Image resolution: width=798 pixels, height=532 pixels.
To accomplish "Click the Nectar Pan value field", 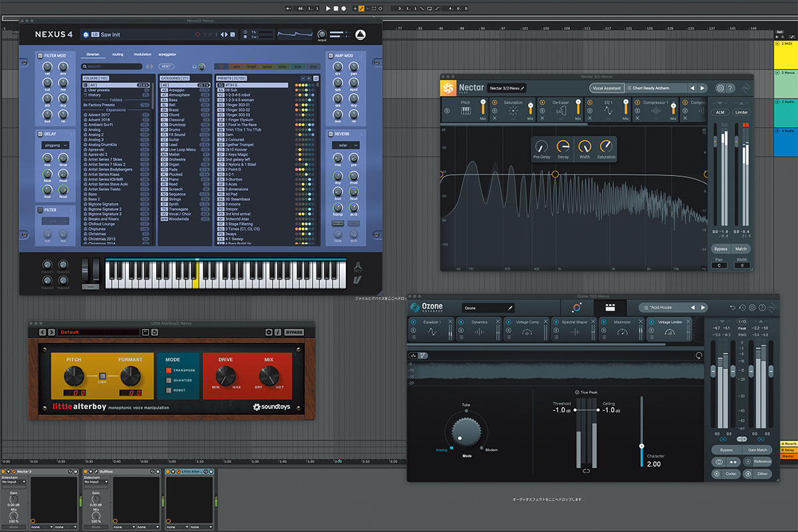I will coord(720,265).
